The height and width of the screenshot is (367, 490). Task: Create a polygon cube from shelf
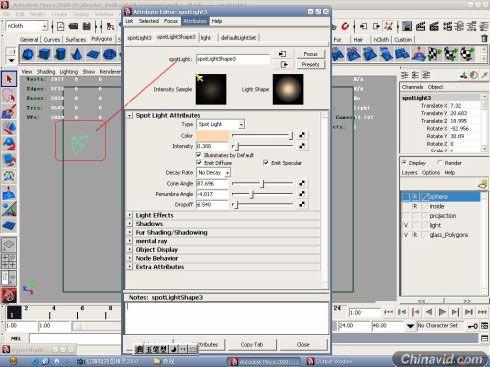pyautogui.click(x=44, y=54)
